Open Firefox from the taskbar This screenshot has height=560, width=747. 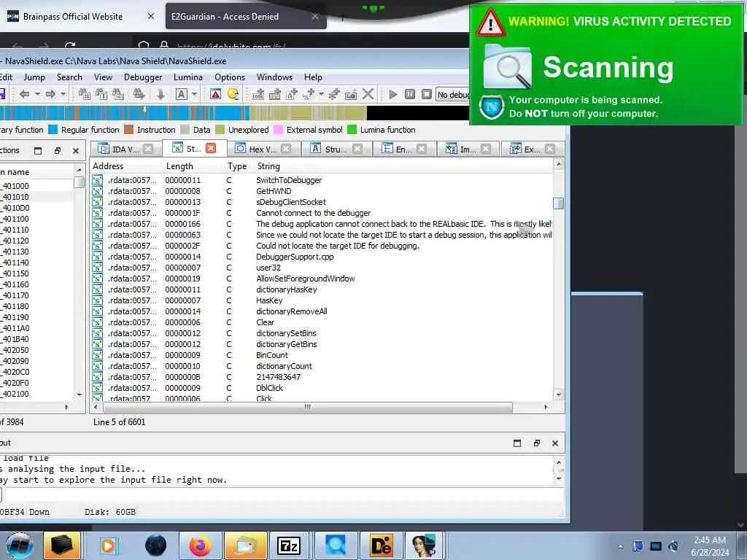coord(200,545)
